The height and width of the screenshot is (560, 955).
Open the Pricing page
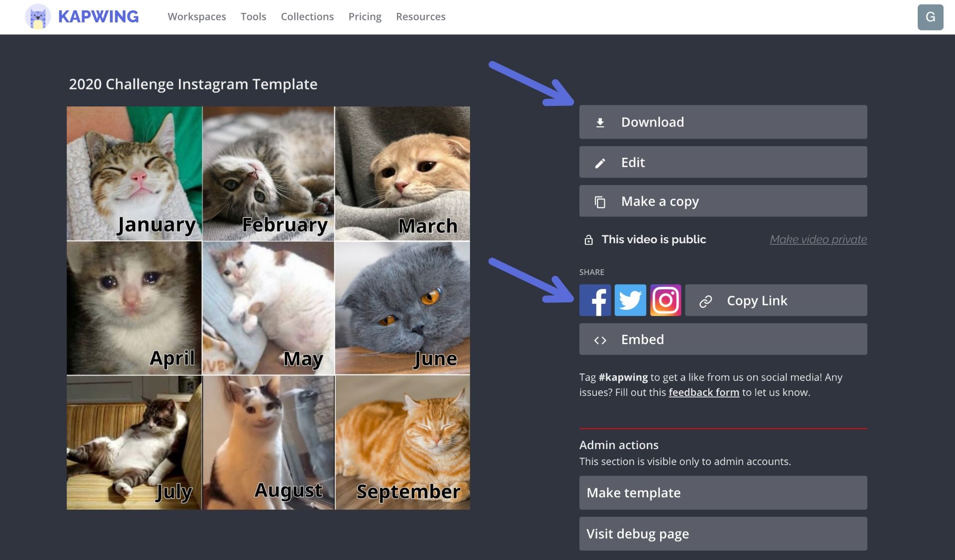[365, 17]
